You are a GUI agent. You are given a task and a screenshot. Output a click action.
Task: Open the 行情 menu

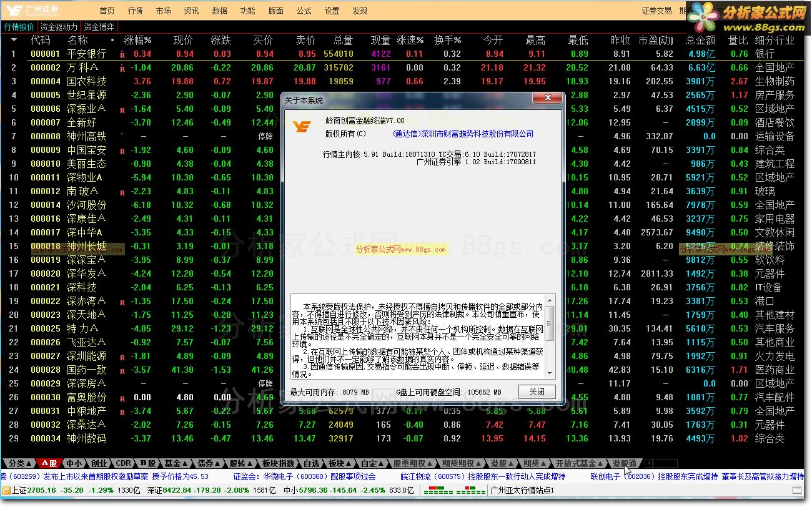tap(135, 11)
